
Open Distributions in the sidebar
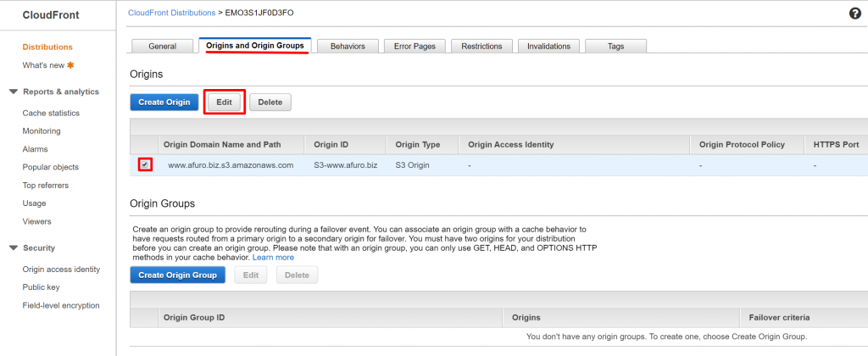[x=47, y=47]
